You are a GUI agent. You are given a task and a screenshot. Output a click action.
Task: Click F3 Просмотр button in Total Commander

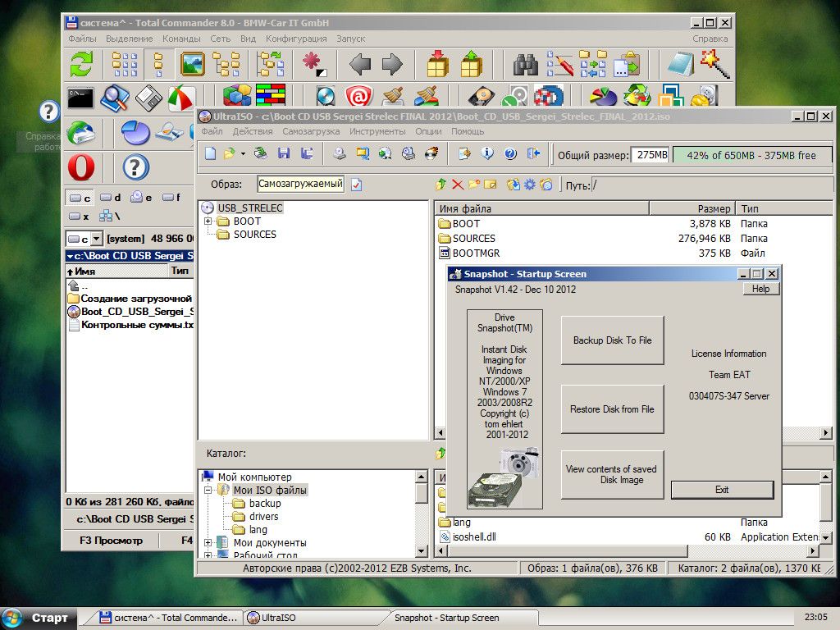(111, 541)
